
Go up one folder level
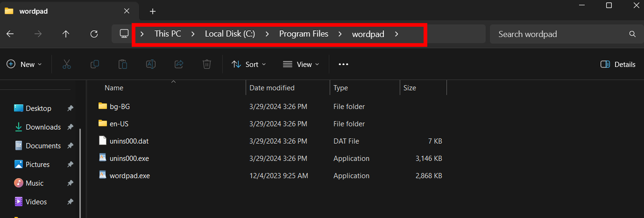click(65, 34)
